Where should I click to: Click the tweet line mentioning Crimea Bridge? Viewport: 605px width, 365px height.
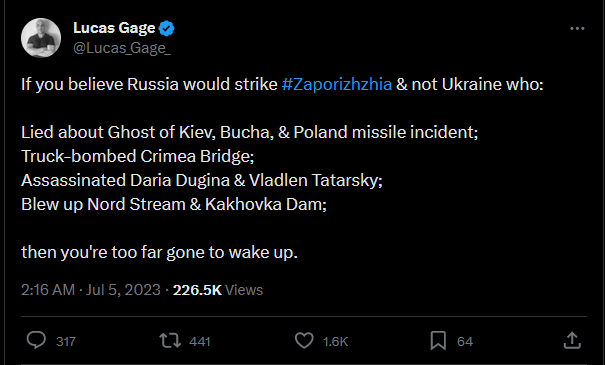click(138, 156)
